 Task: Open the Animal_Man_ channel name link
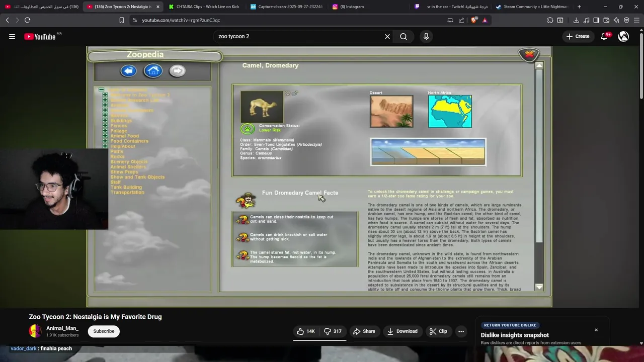tap(62, 328)
